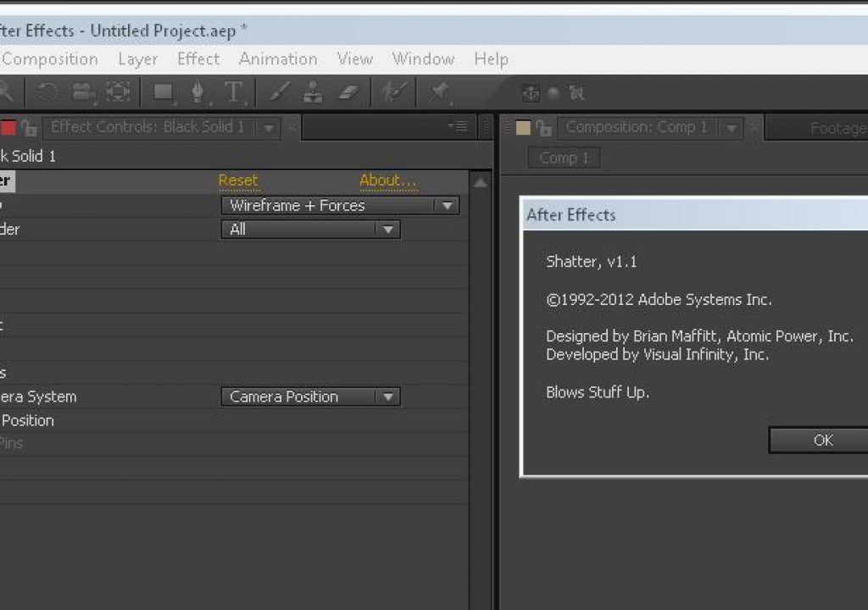Viewport: 868px width, 610px height.
Task: Open the Wireframe + Forces view dropdown
Action: point(340,206)
